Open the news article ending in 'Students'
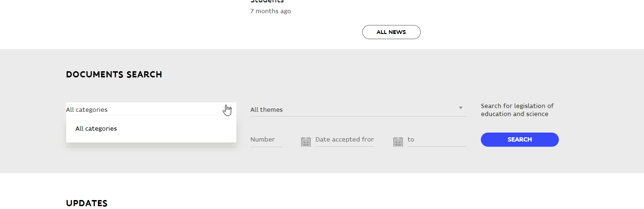 pyautogui.click(x=267, y=1)
